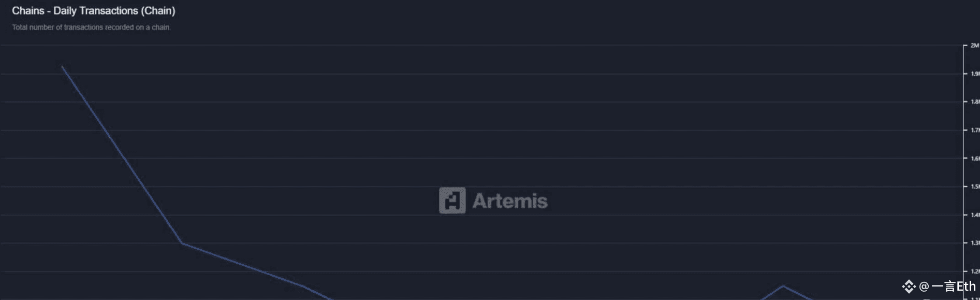Click the small peak near the chart's right side
This screenshot has width=980, height=300.
pyautogui.click(x=783, y=285)
